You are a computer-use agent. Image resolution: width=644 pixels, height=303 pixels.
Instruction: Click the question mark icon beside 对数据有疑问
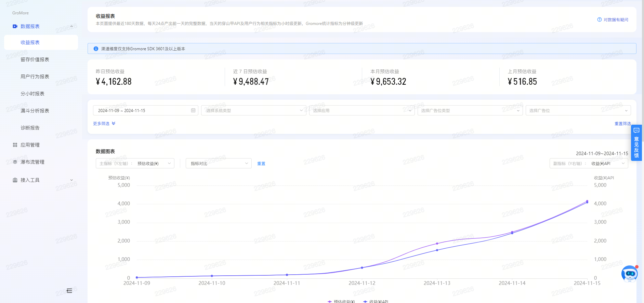(x=600, y=19)
